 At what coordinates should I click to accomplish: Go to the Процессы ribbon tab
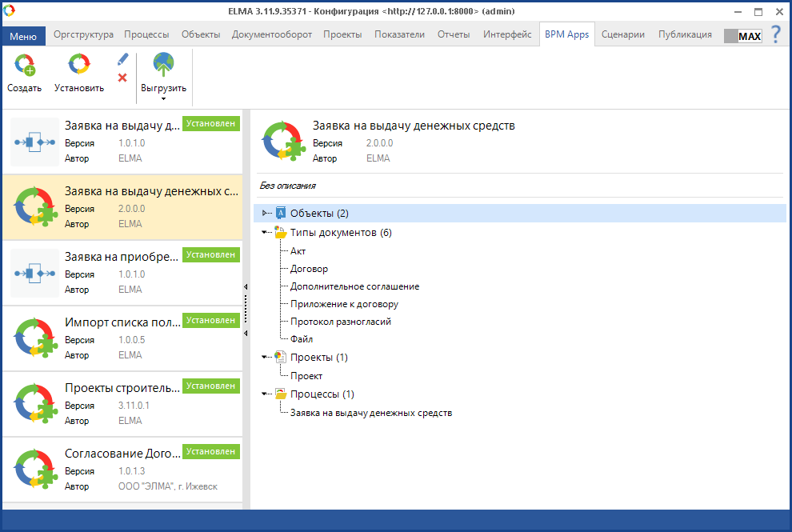click(x=146, y=34)
